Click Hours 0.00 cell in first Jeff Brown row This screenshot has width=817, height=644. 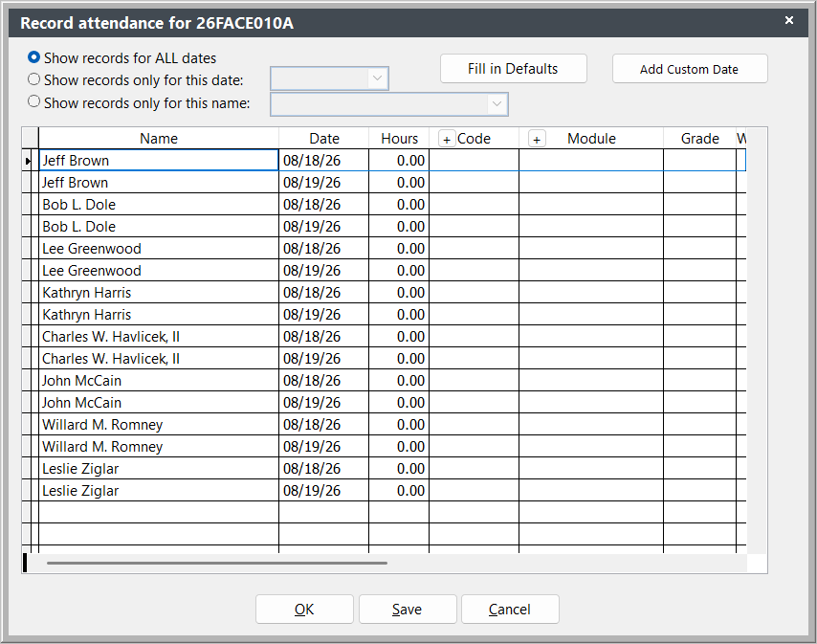click(x=399, y=161)
